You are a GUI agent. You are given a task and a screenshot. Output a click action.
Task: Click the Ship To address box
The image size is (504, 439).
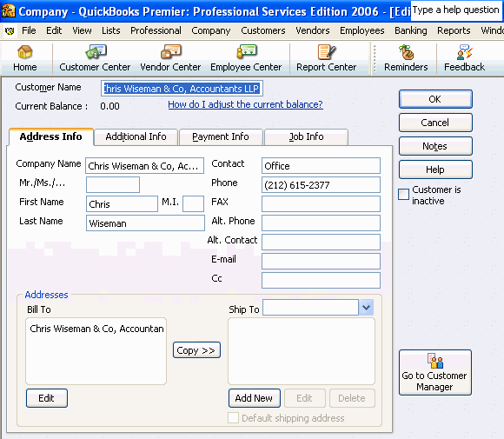click(x=302, y=351)
